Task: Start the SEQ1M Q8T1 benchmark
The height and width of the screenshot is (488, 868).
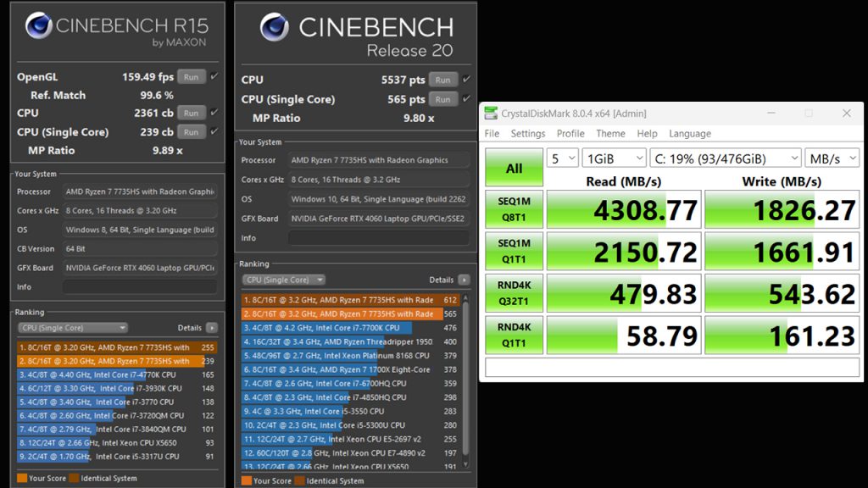Action: point(515,209)
